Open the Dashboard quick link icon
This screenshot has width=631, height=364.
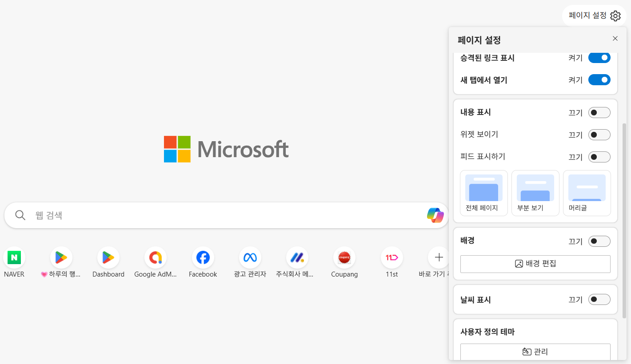click(x=108, y=257)
